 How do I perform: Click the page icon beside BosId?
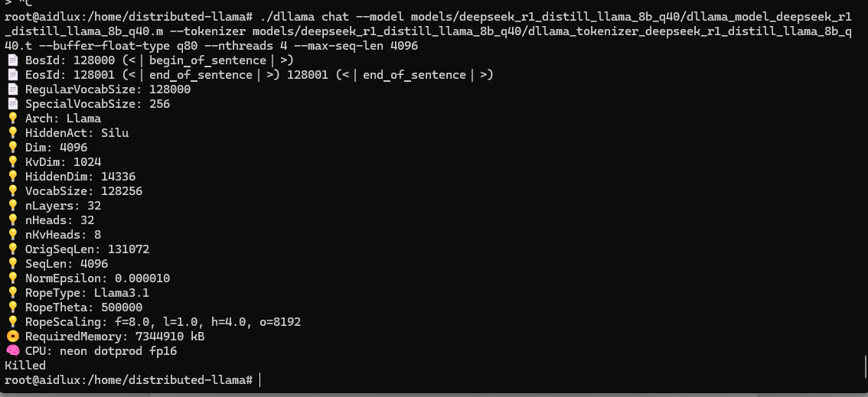(x=12, y=60)
